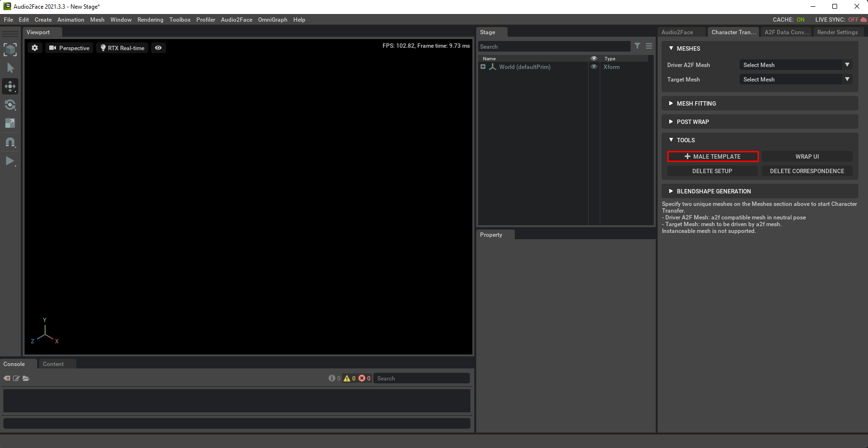This screenshot has height=448, width=868.
Task: Open the Stage panel options menu icon
Action: click(649, 46)
